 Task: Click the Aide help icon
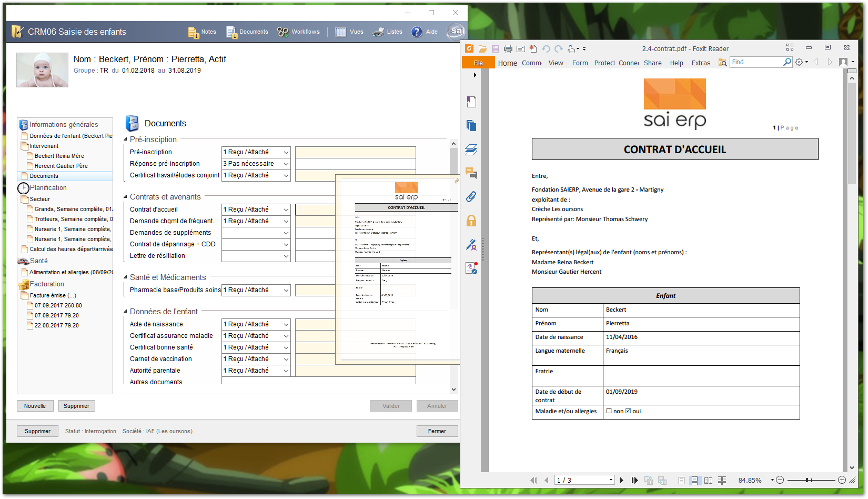[x=417, y=32]
